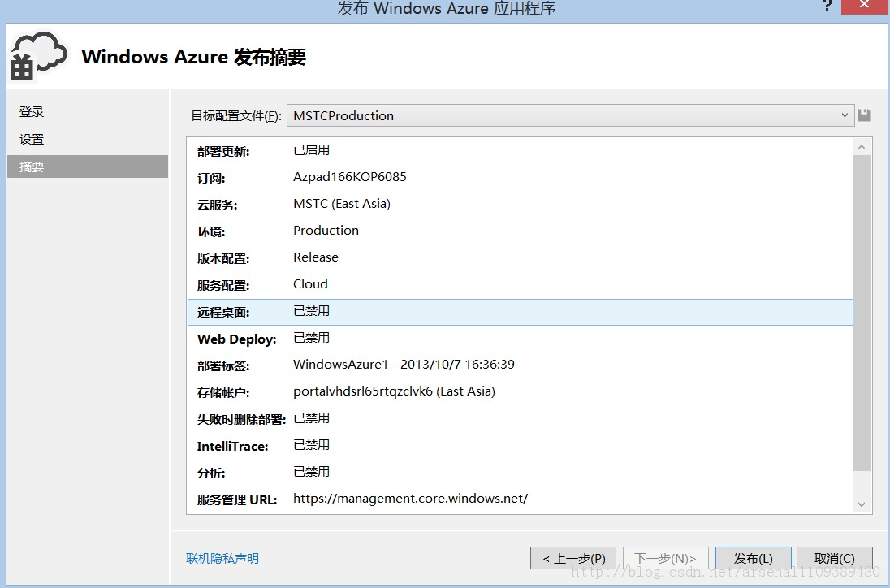
Task: Select the 远程桌面 已禁用 row
Action: [x=520, y=312]
